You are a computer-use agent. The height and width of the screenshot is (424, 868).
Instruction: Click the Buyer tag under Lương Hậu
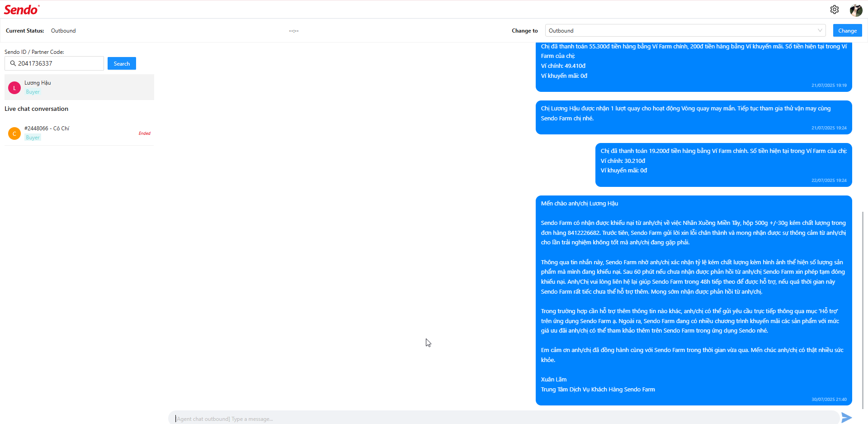click(x=33, y=92)
